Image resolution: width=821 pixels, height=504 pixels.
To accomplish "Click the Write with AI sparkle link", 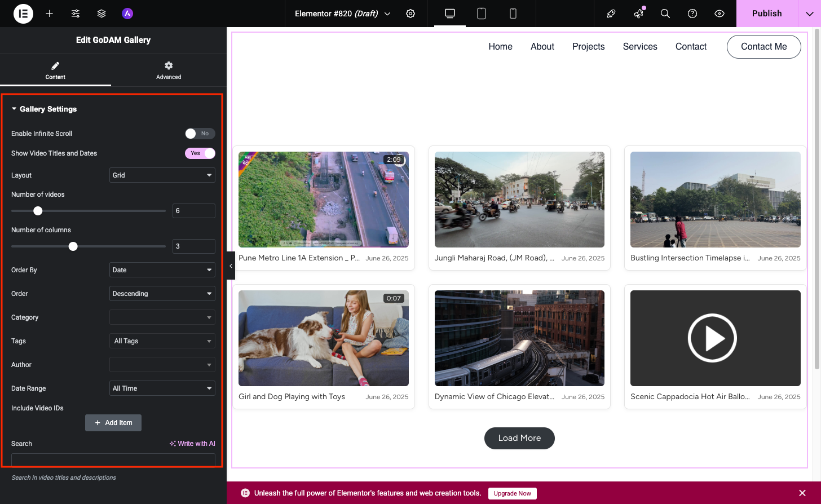I will click(192, 444).
